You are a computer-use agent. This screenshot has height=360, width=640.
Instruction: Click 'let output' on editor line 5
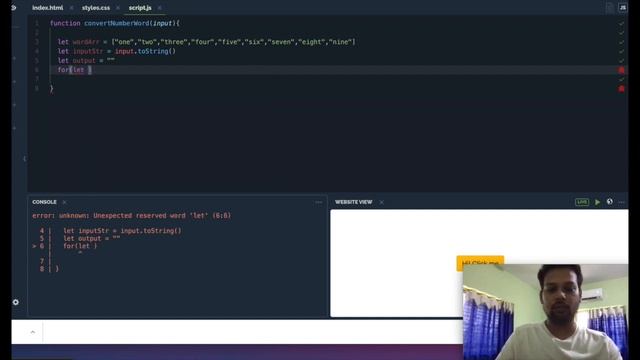[x=76, y=61]
